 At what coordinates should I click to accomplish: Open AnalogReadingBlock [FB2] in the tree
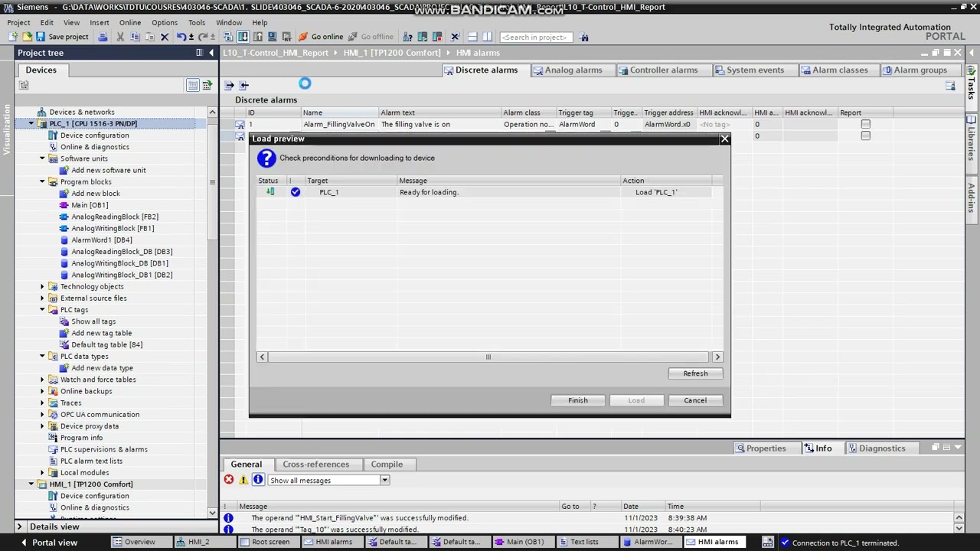(115, 217)
